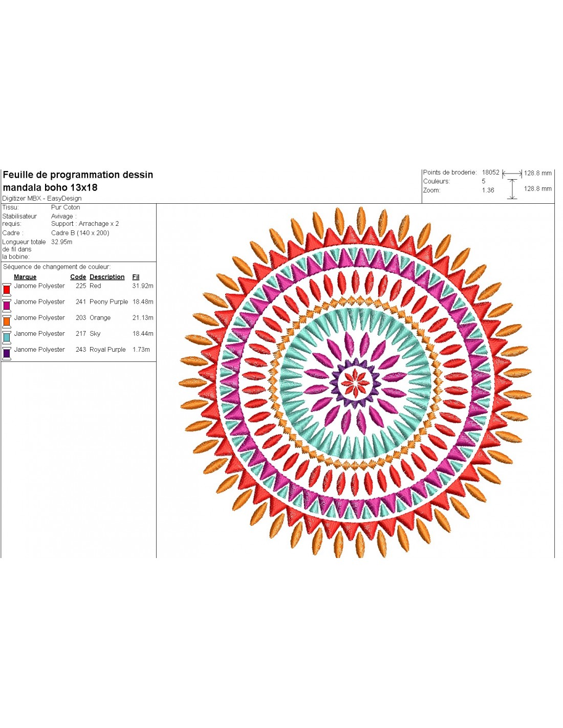Click the 'Points de broderie' value 18052
This screenshot has height=728, width=563.
coord(490,173)
